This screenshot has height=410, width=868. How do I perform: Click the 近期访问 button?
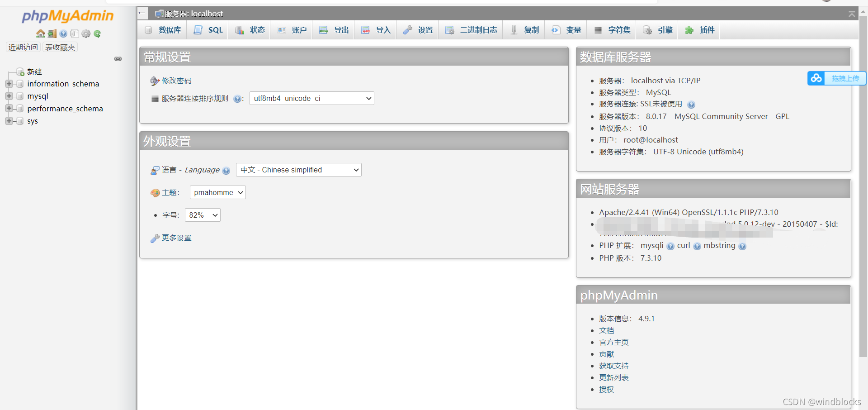pos(23,47)
